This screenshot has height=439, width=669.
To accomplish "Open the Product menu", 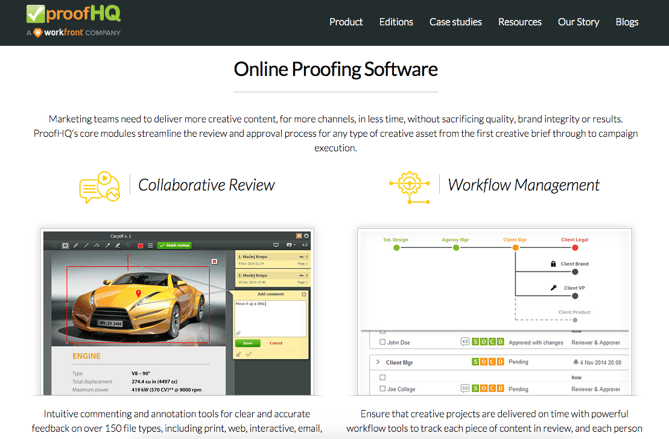I will 346,22.
